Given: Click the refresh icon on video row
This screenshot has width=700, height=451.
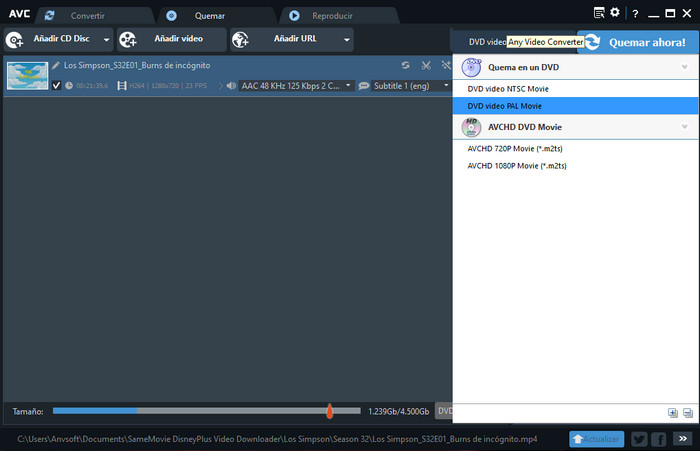Looking at the screenshot, I should [x=405, y=65].
